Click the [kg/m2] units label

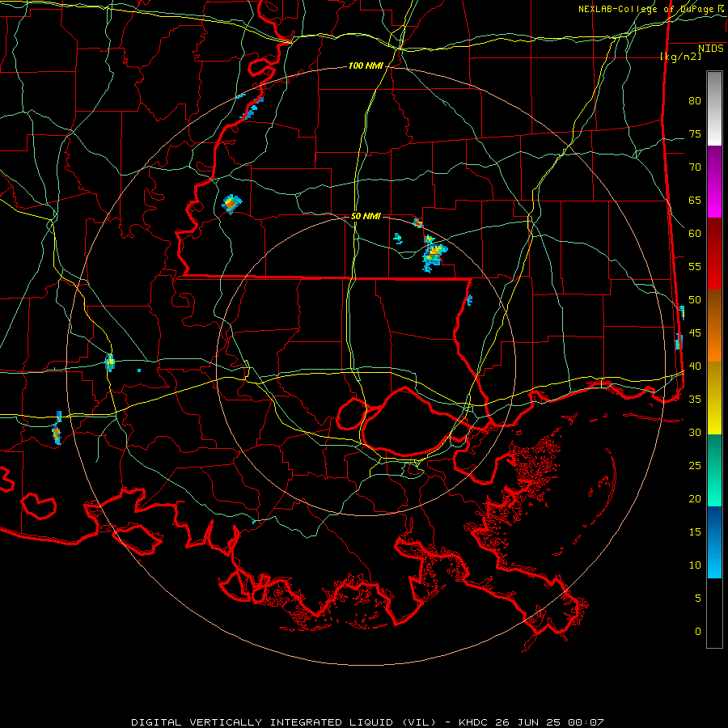pos(680,57)
